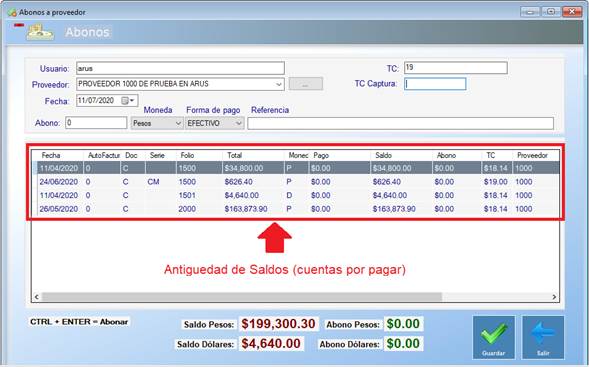Click the Guardar green checkmark button
Screen dimensions: 589x367
pyautogui.click(x=494, y=337)
